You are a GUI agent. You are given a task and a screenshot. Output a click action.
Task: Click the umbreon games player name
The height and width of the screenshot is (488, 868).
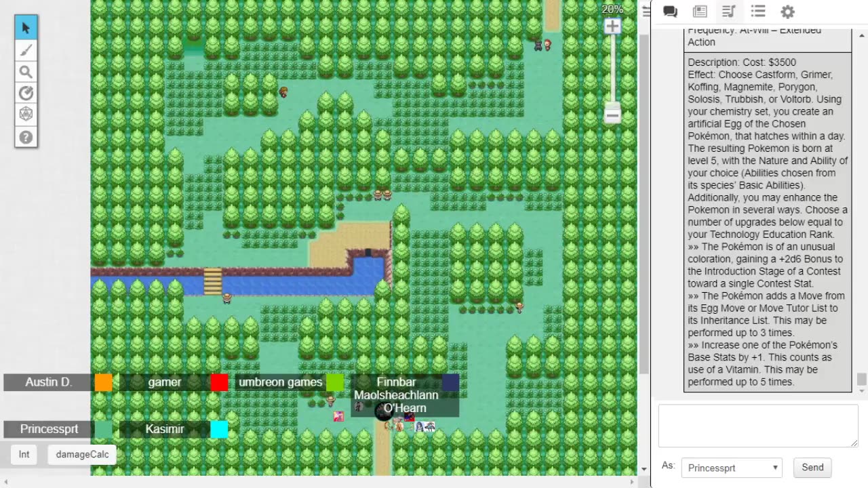click(x=280, y=382)
